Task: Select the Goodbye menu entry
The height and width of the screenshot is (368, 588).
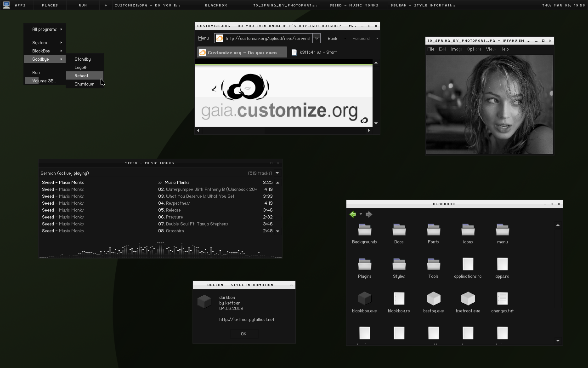Action: (x=45, y=59)
